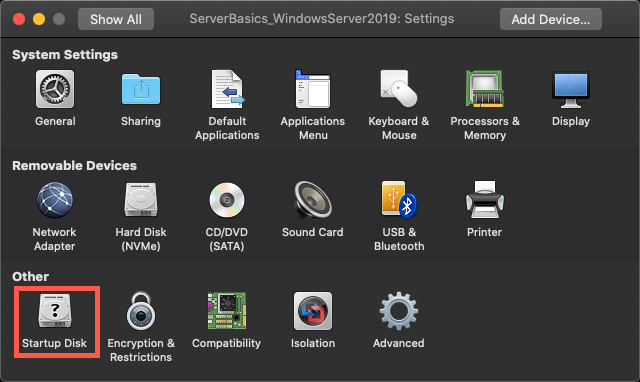Open Keyboard & Mouse settings
Screen dimensions: 640x382
(399, 89)
